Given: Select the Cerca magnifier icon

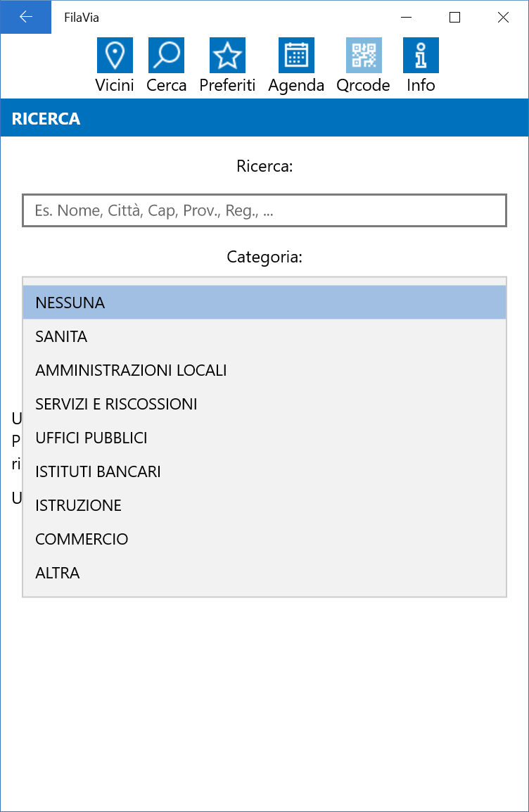Looking at the screenshot, I should [166, 55].
